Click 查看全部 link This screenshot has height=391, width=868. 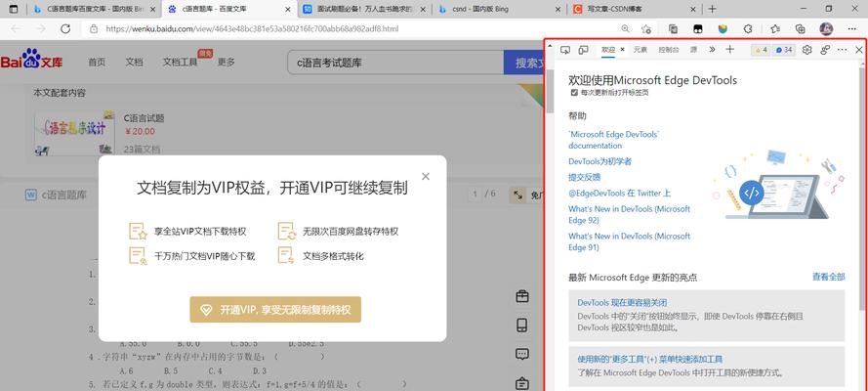(x=828, y=277)
